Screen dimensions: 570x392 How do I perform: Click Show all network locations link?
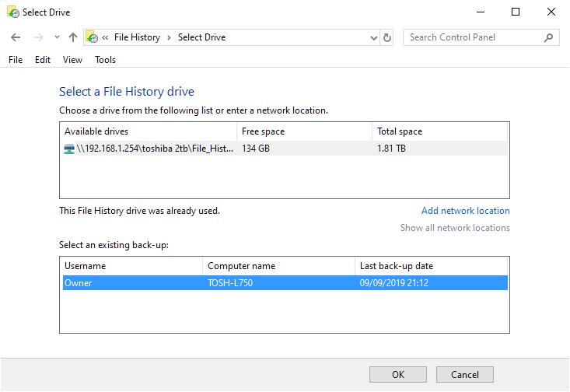pyautogui.click(x=455, y=228)
